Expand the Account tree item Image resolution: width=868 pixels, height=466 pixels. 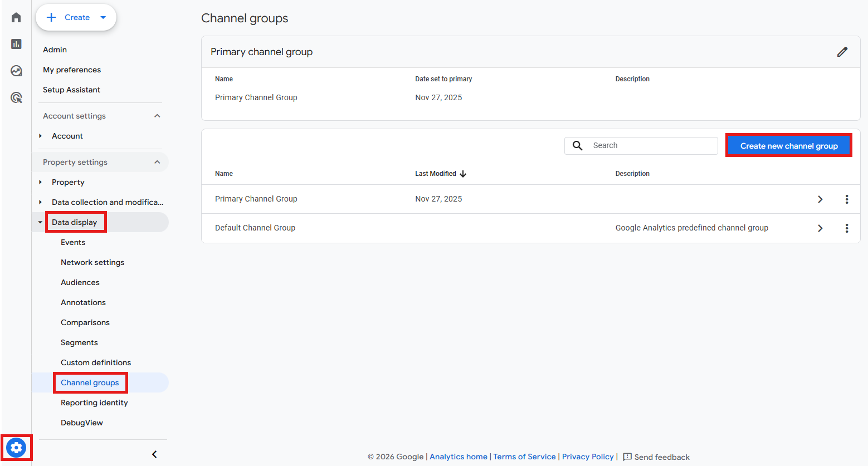(x=40, y=136)
